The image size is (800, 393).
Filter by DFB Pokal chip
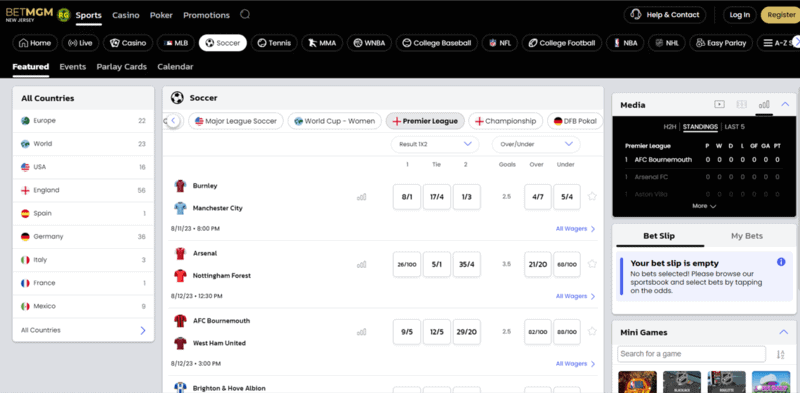pyautogui.click(x=575, y=121)
